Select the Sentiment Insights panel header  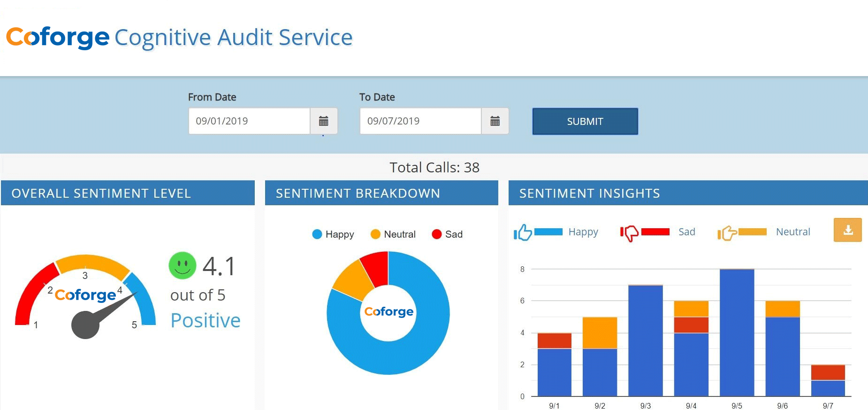pos(688,193)
